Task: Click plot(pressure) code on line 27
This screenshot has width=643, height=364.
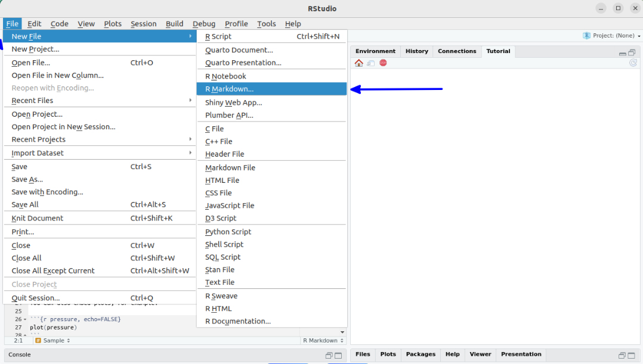Action: pyautogui.click(x=53, y=328)
